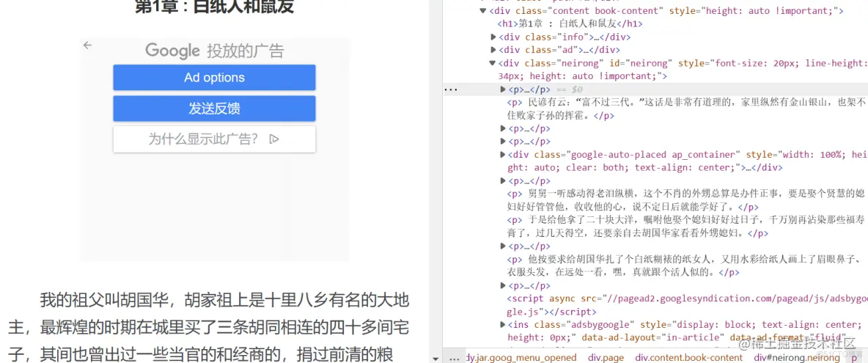
Task: Click the Ad options button
Action: point(214,78)
